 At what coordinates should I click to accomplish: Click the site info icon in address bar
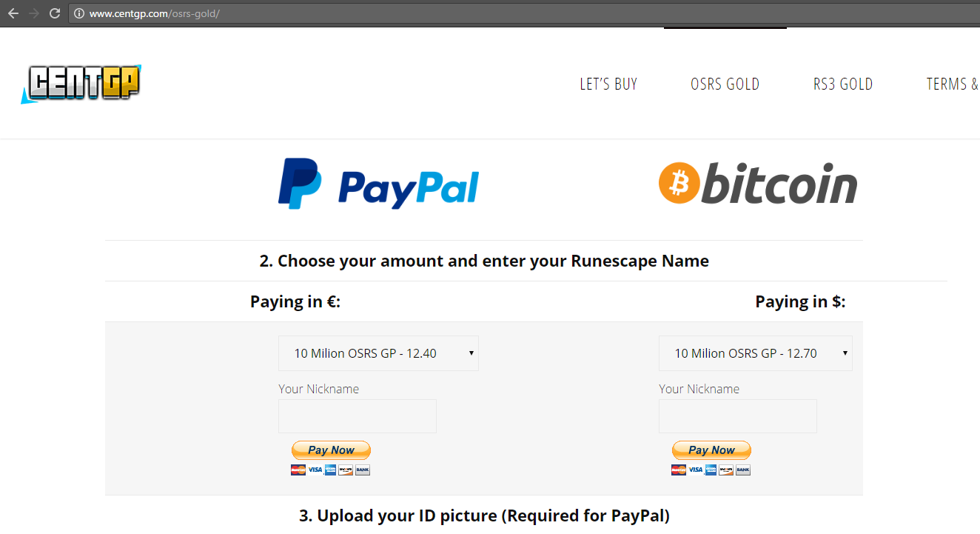click(78, 13)
